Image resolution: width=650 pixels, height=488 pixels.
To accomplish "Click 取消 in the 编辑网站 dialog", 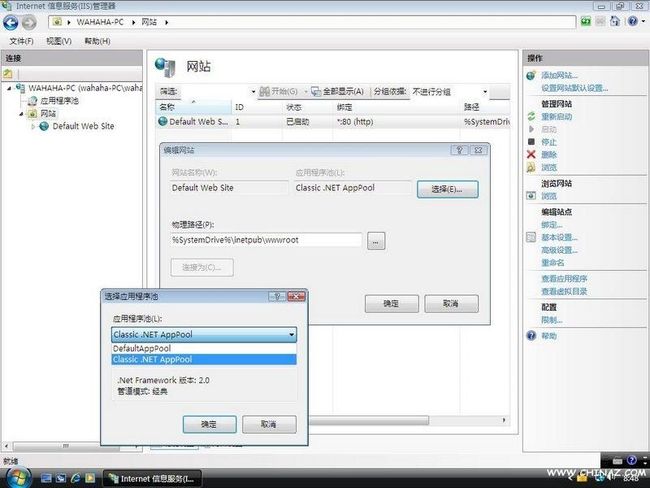I will click(451, 303).
